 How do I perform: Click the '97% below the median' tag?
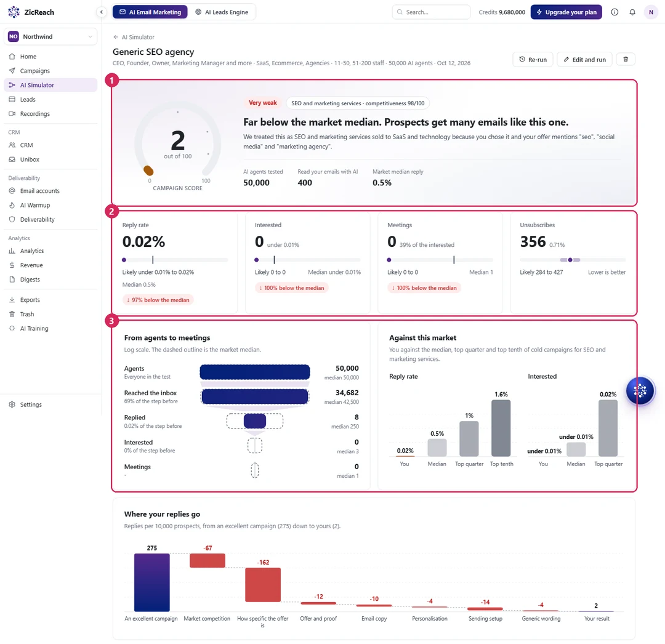point(158,300)
